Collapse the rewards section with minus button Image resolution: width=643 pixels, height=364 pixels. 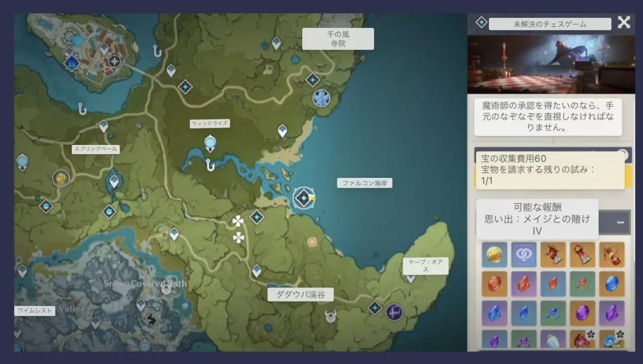pyautogui.click(x=620, y=223)
